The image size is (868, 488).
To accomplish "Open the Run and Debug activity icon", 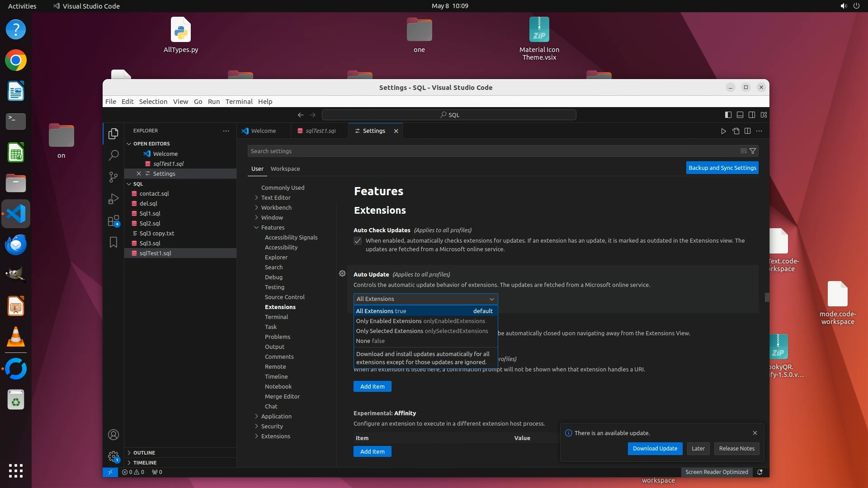I will pyautogui.click(x=113, y=199).
